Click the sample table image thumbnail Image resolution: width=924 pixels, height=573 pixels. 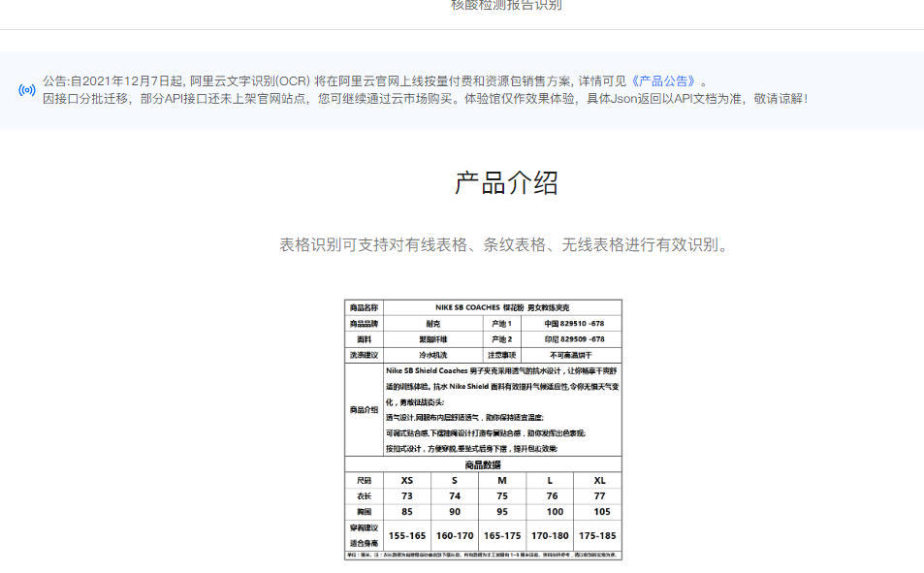coord(483,430)
